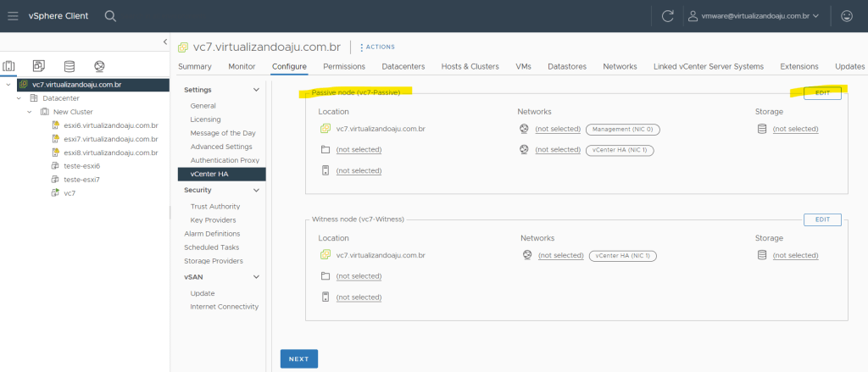Screen dimensions: 868x372
Task: Switch to Storage inventory view icon
Action: tap(69, 66)
